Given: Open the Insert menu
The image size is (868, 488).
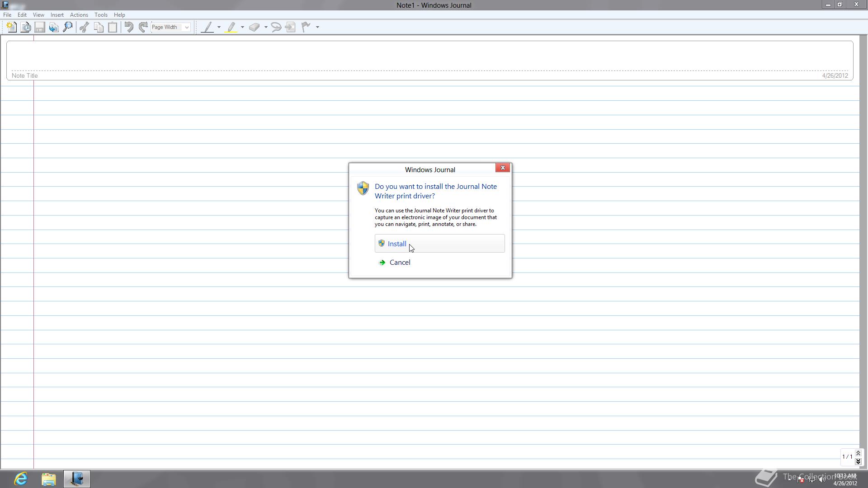Looking at the screenshot, I should pos(57,15).
